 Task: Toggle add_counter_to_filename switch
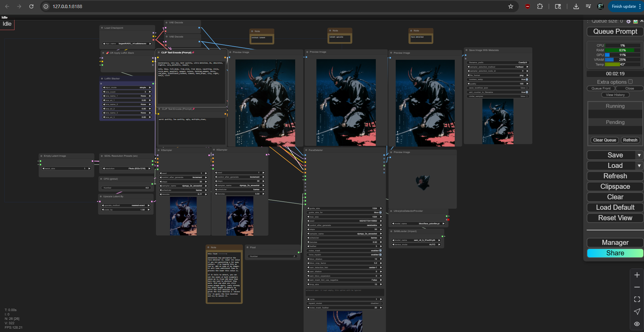(527, 92)
